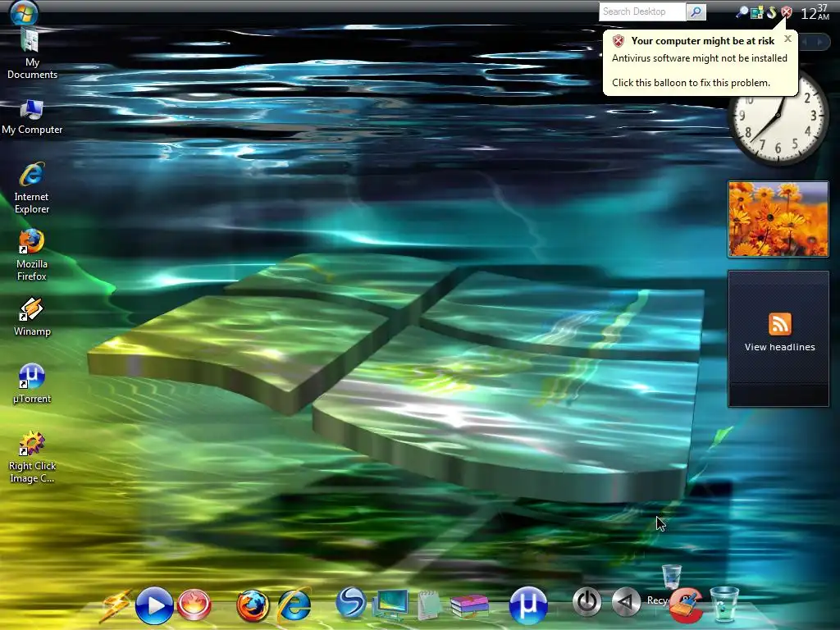This screenshot has height=630, width=840.
Task: Open the notepad dock icon
Action: click(429, 605)
